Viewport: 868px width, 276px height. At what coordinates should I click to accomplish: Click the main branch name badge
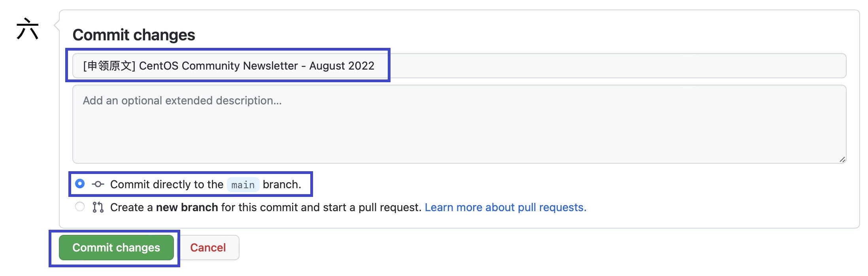click(243, 185)
